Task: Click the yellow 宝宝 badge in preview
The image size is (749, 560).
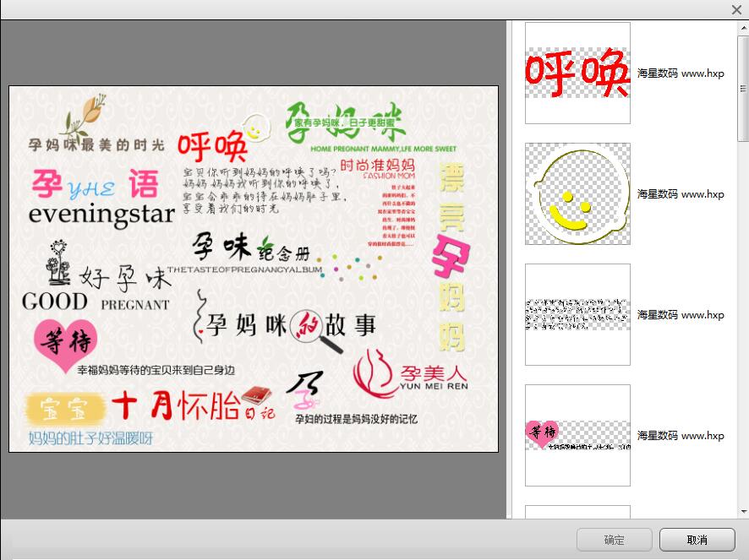Action: (x=66, y=409)
